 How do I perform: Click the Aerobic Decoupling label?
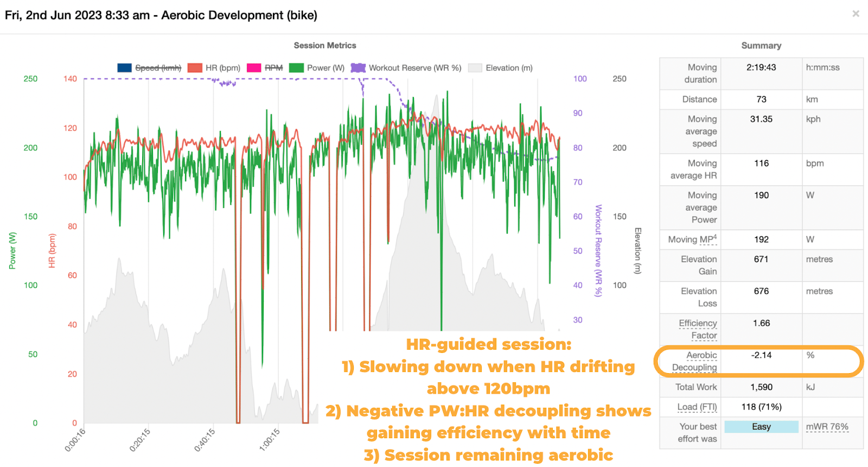pos(694,361)
